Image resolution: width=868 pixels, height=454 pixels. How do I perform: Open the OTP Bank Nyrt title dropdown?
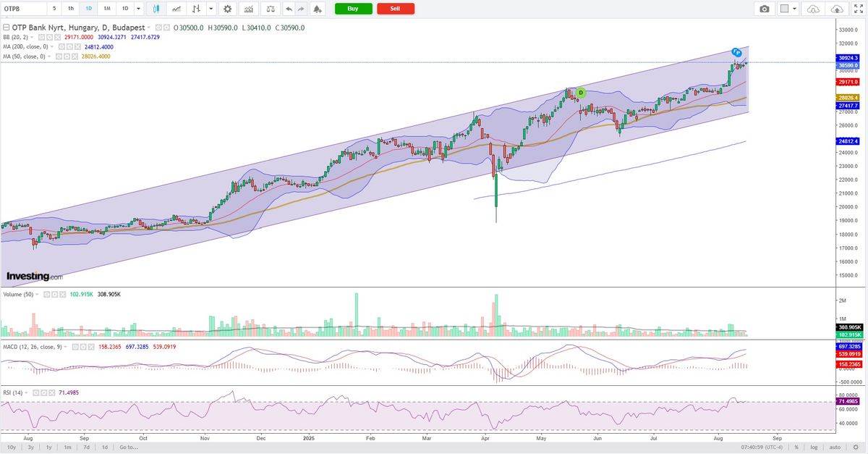coord(150,28)
